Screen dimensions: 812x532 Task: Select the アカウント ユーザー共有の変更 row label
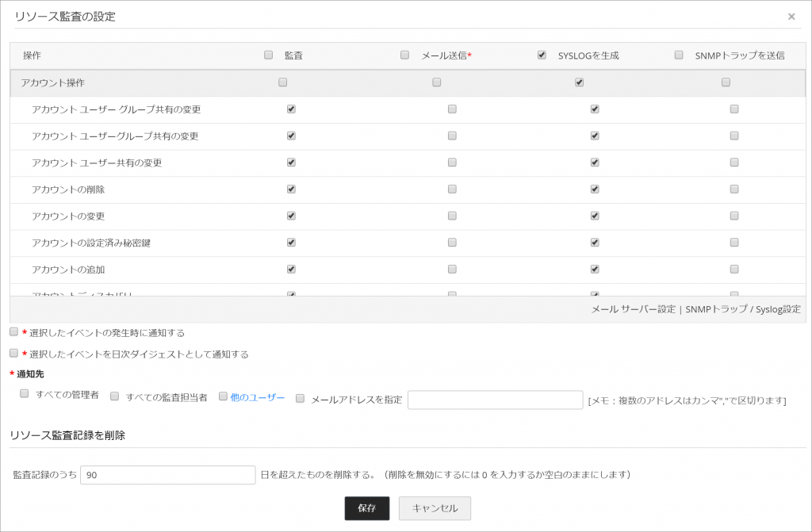coord(97,163)
